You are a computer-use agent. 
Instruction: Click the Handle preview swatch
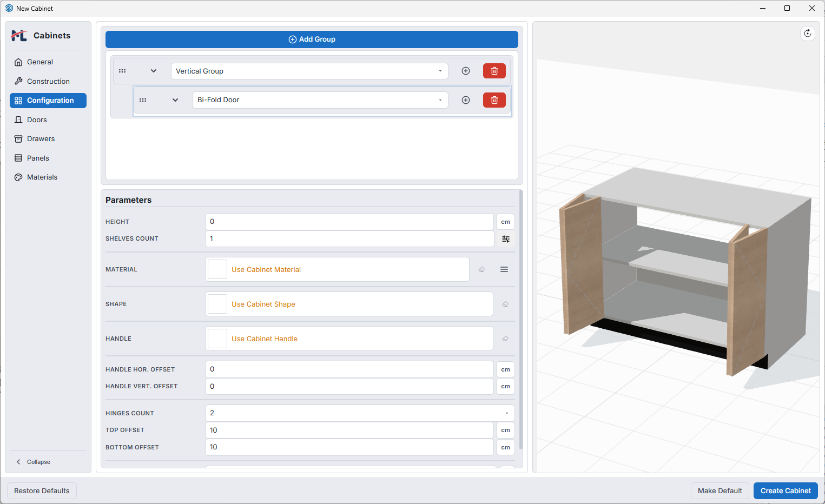click(x=217, y=339)
